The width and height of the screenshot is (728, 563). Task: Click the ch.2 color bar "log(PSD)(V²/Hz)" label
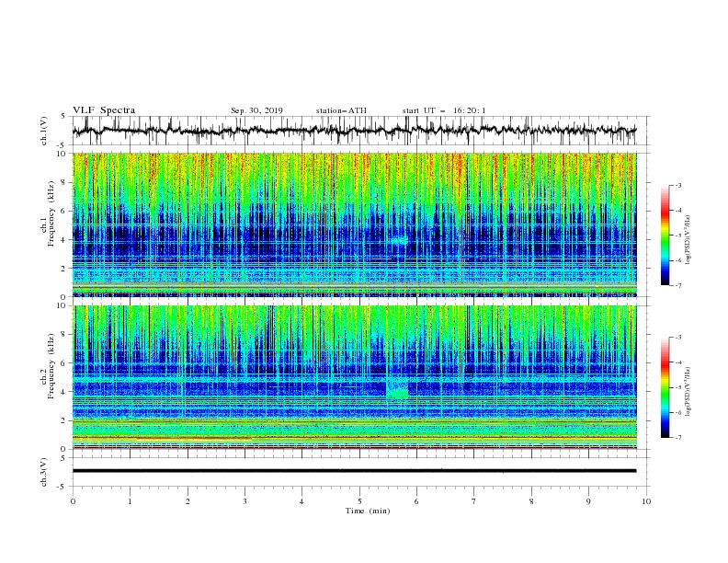[688, 391]
